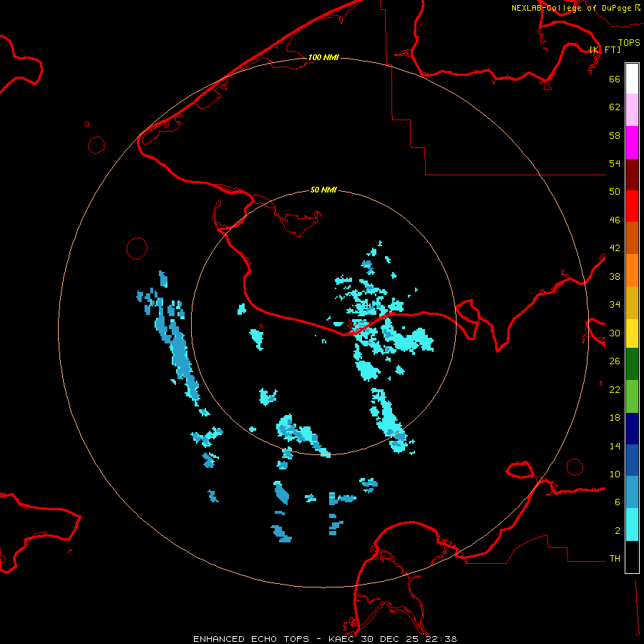
Task: Click the 'TH' legend label
Action: (x=615, y=559)
